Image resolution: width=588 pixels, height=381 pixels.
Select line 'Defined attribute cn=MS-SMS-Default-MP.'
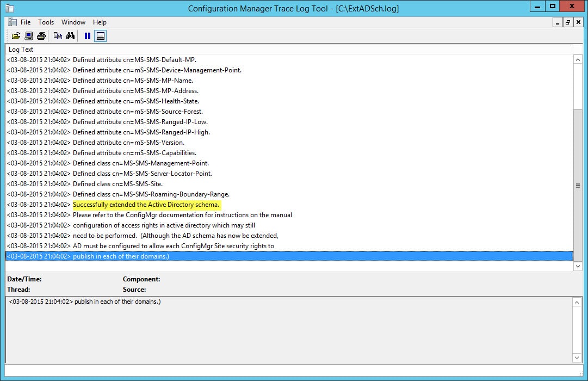pos(289,60)
